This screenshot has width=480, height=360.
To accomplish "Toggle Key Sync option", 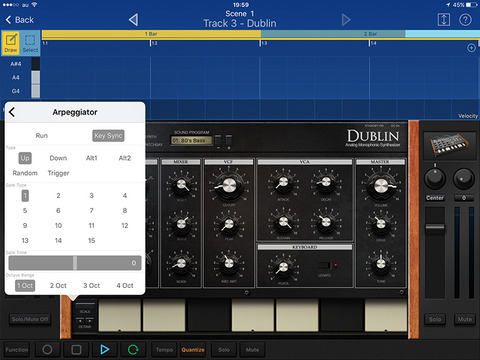I will (108, 136).
